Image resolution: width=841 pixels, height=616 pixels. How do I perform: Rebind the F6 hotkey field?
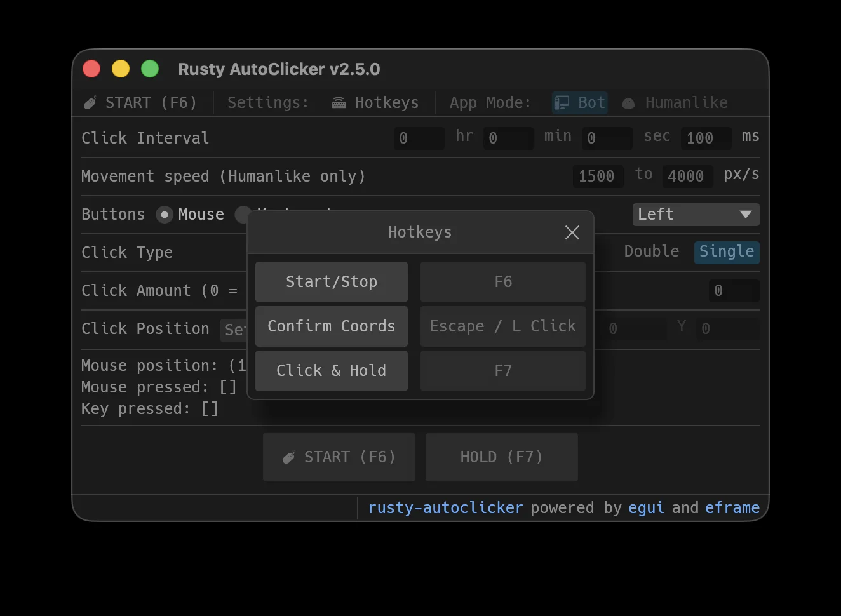point(503,282)
